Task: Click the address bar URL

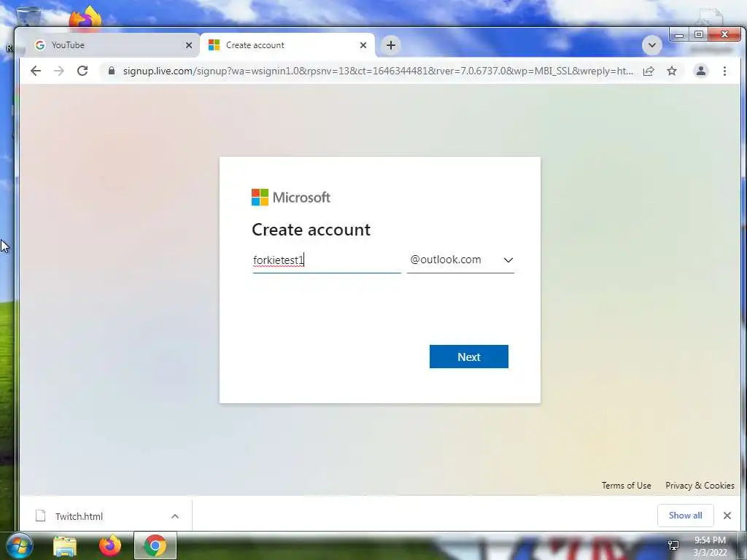Action: coord(378,71)
